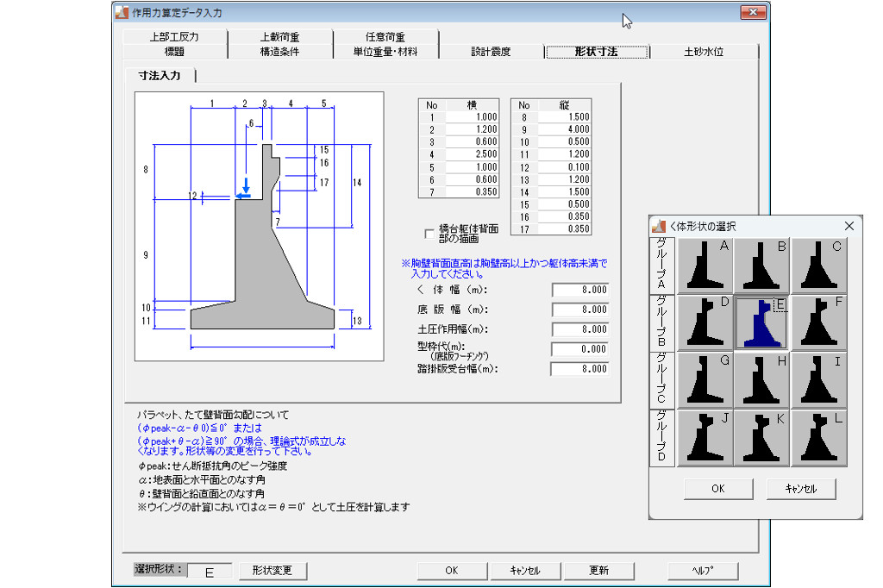Image resolution: width=883 pixels, height=588 pixels.
Task: Choose body shape C icon
Action: [819, 266]
